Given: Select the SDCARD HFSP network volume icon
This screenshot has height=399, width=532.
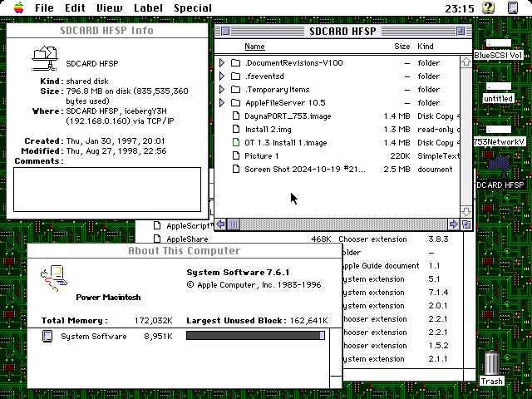Looking at the screenshot, I should point(500,164).
